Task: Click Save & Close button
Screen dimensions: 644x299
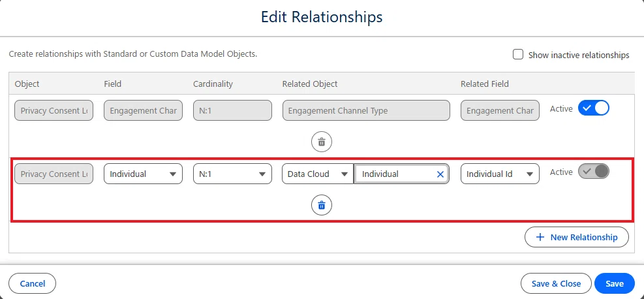Action: click(x=556, y=283)
